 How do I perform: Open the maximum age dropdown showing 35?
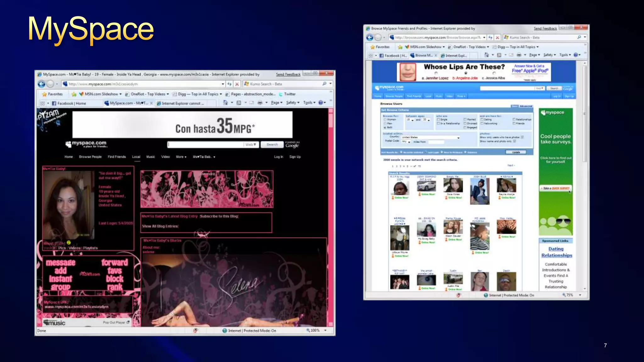[x=426, y=120]
